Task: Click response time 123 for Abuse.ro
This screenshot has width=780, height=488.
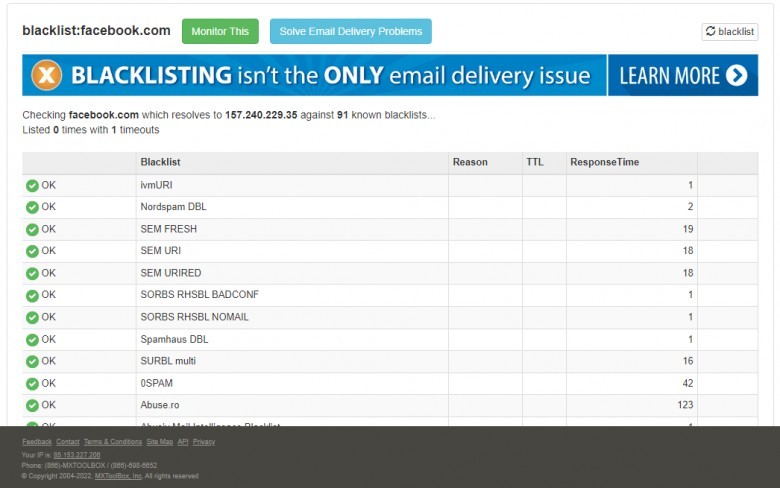Action: coord(685,405)
